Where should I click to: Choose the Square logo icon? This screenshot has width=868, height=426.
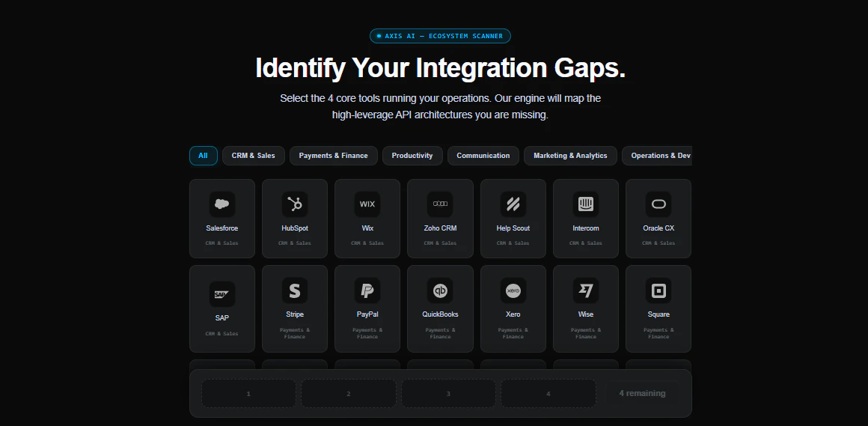click(658, 290)
